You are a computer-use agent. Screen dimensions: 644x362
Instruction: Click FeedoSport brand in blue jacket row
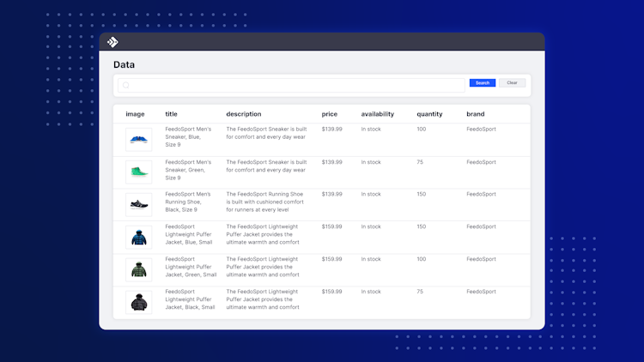click(481, 226)
